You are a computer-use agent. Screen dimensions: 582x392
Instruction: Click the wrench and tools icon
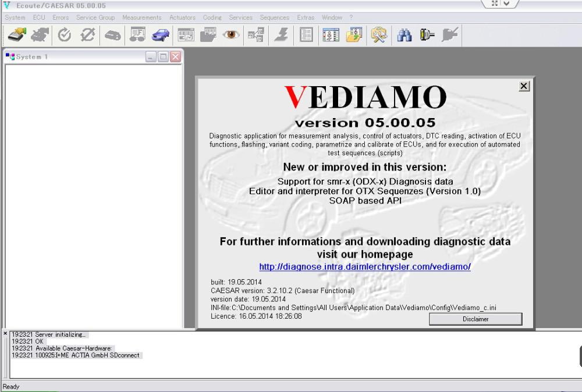(x=379, y=35)
